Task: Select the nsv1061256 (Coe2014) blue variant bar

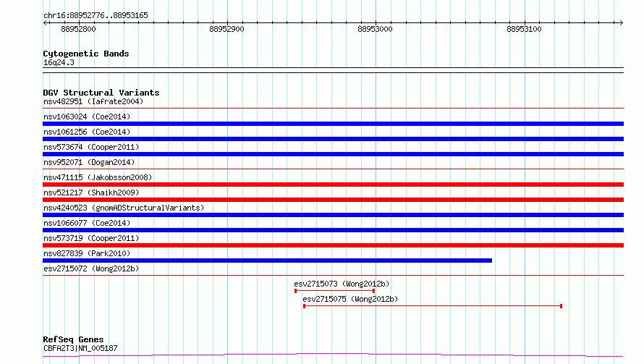Action: click(333, 139)
